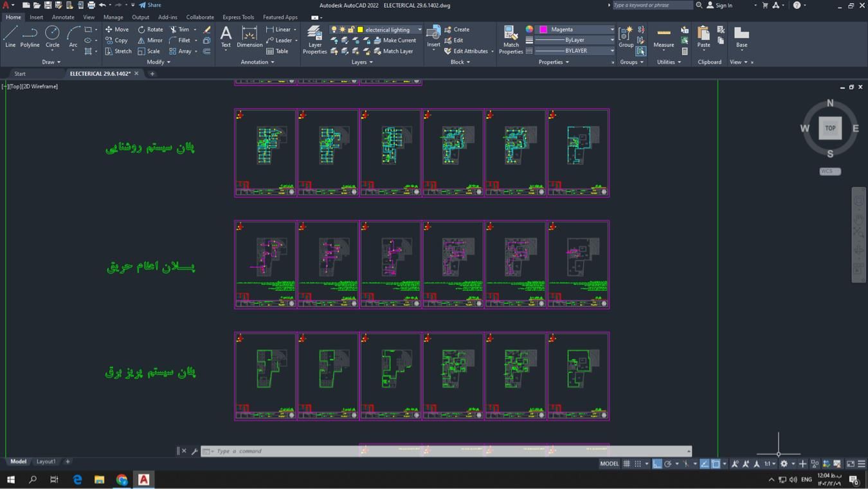Activate Match Properties tool
Image resolution: width=868 pixels, height=489 pixels.
511,40
